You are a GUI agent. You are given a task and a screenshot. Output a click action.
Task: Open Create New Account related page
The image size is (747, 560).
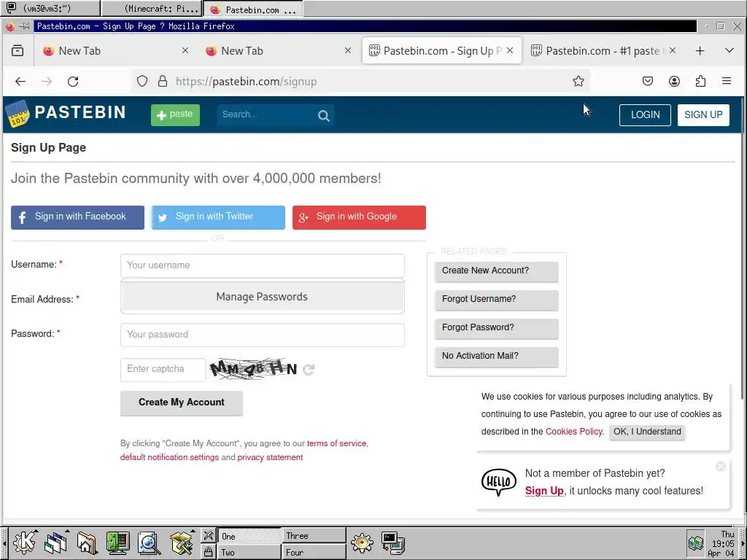(496, 271)
